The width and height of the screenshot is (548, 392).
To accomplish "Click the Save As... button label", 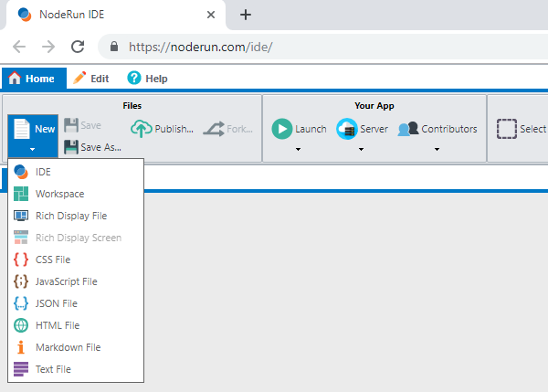I will click(x=101, y=147).
